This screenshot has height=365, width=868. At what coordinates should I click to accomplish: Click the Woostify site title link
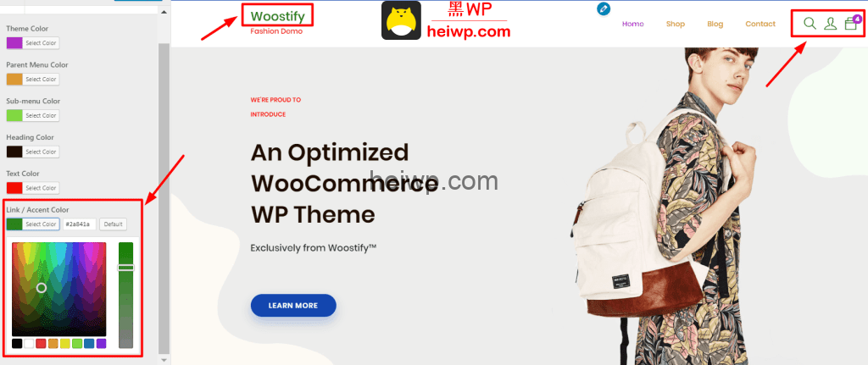click(x=277, y=16)
